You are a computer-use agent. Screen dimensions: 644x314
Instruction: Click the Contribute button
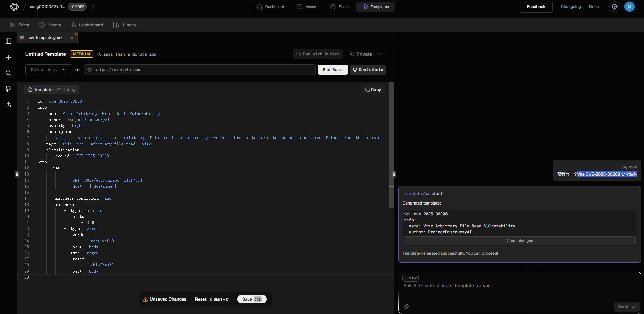click(x=368, y=70)
